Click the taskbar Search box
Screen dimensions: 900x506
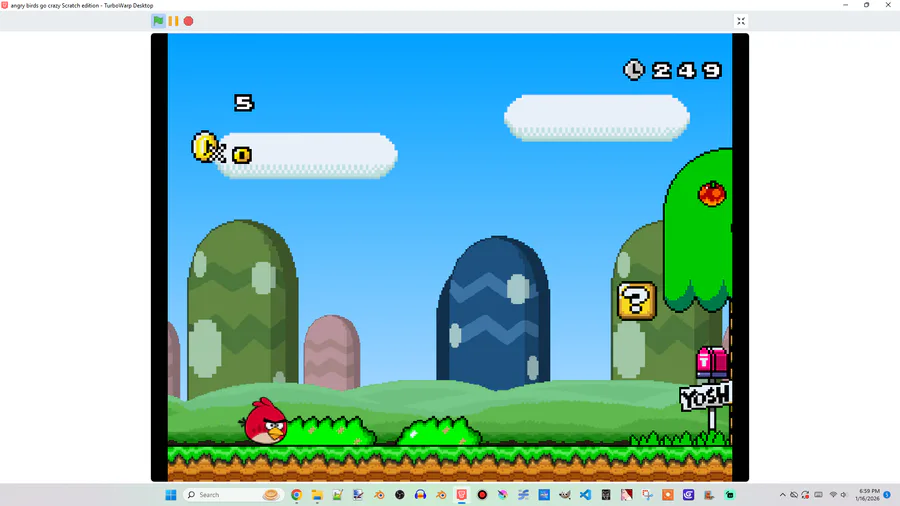pyautogui.click(x=232, y=495)
